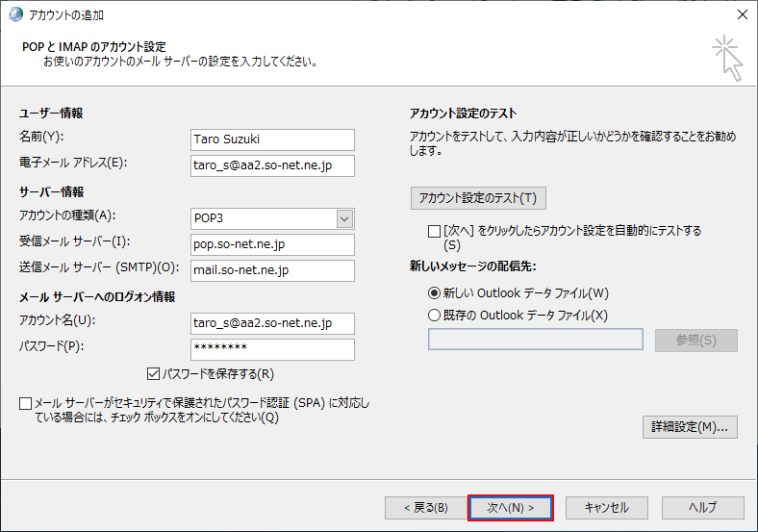Viewport: 758px width, 532px height.
Task: Open the アカウントの種類 POP3 dropdown
Action: (344, 218)
